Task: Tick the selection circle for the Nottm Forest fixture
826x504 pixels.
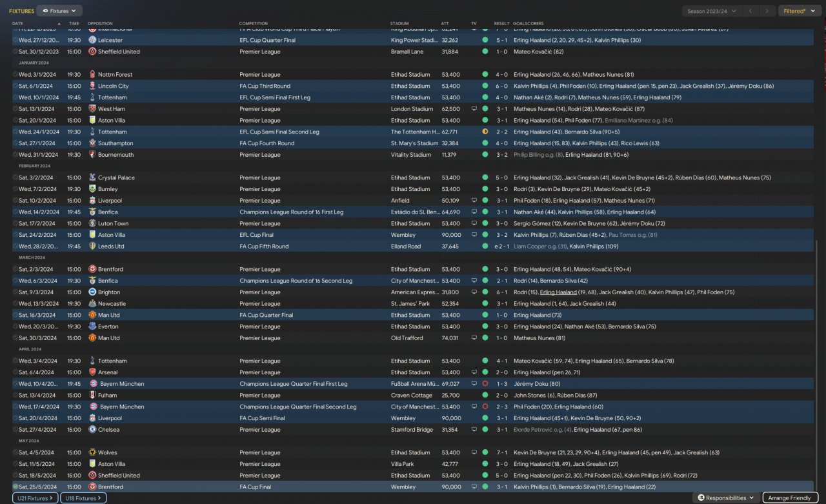Action: click(15, 75)
